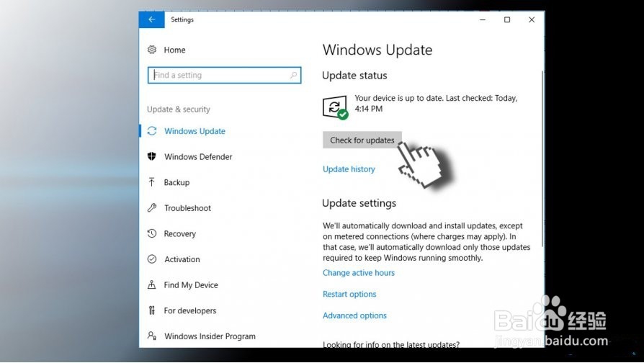Open the Restart options link

tap(349, 294)
